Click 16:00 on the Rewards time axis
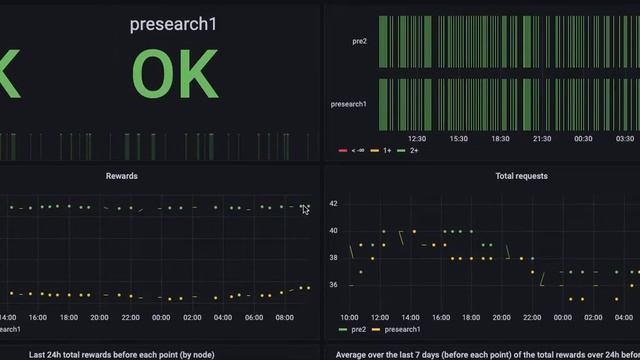Image resolution: width=640 pixels, height=360 pixels. click(x=38, y=317)
